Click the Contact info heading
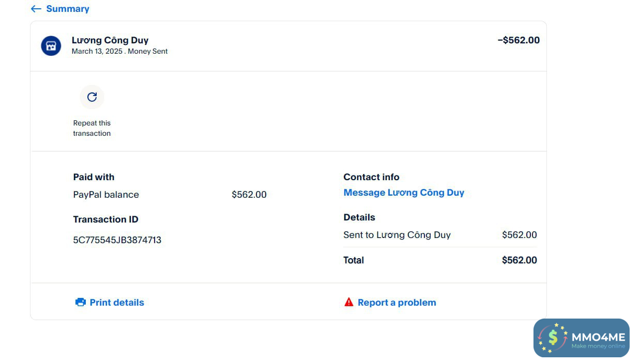 pyautogui.click(x=371, y=177)
